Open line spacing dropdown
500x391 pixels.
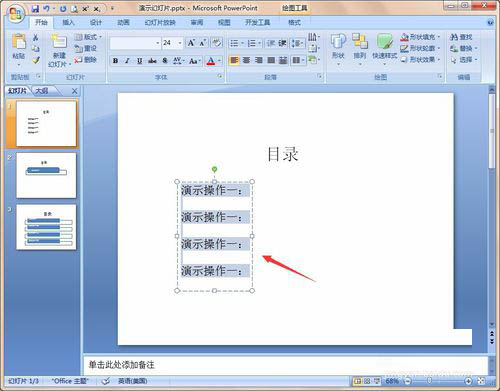[x=297, y=43]
